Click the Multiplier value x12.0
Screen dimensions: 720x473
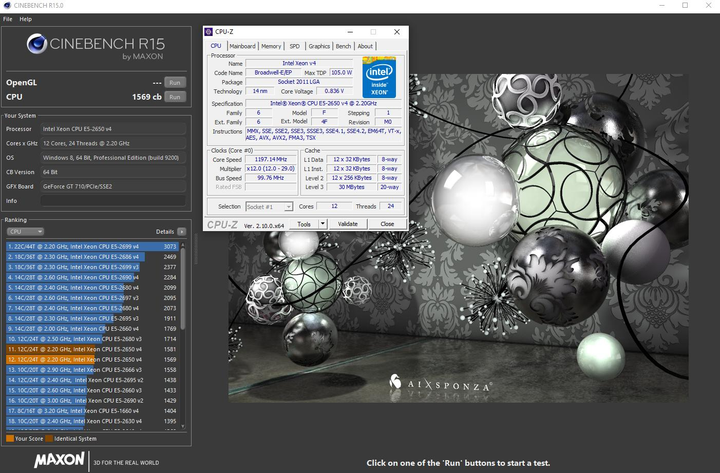[271, 169]
